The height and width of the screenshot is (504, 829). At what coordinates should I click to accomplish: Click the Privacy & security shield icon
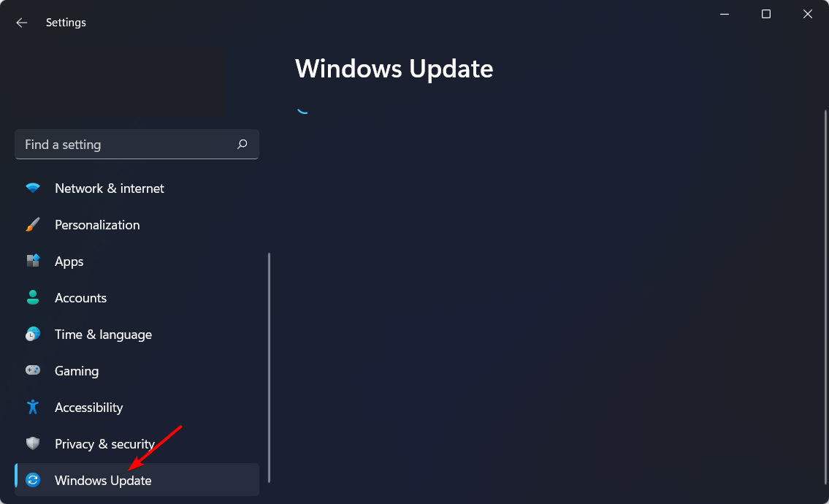(33, 443)
